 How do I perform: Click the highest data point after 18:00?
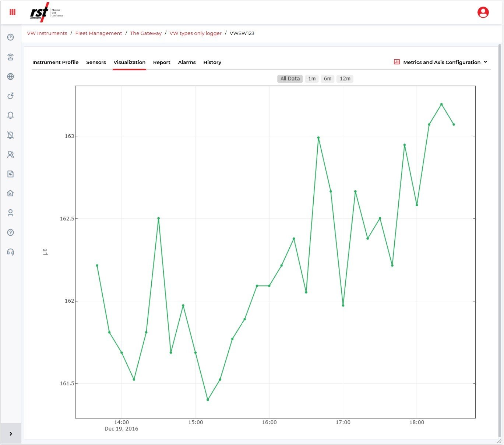click(441, 104)
